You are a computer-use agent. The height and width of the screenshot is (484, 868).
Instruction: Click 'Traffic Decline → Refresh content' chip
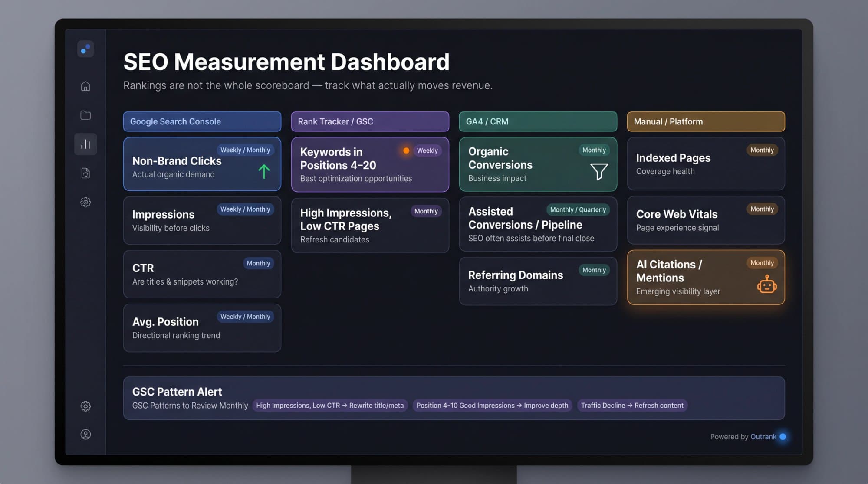(x=632, y=406)
